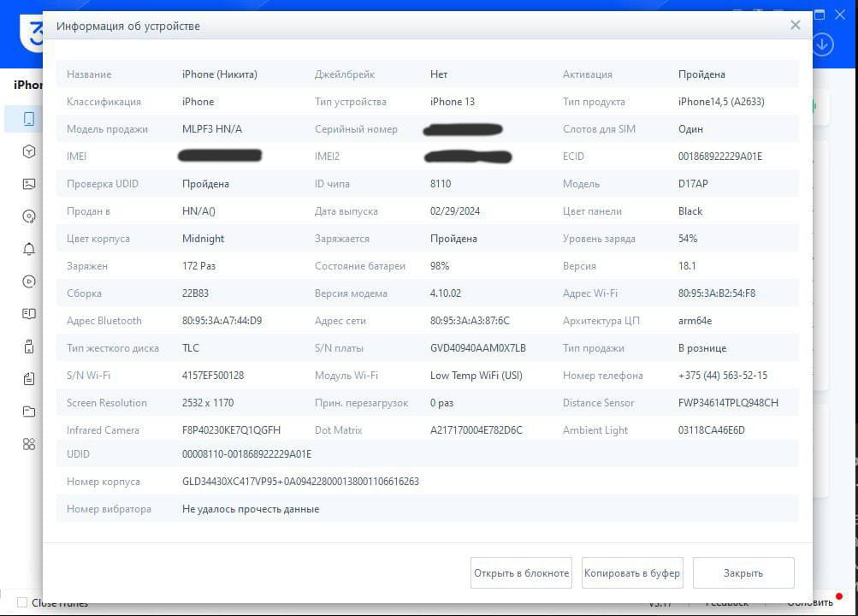Screen dimensions: 858x616
Task: Select the body color value Midnight
Action: tap(203, 239)
